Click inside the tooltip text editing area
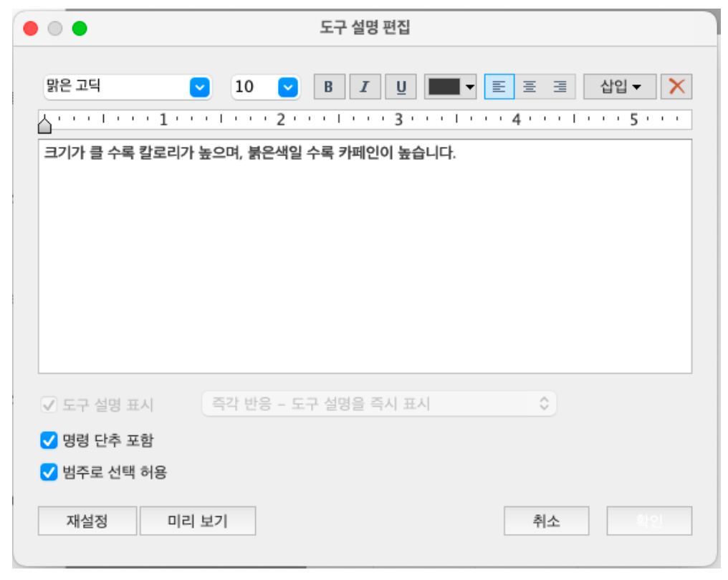The width and height of the screenshot is (728, 580). pyautogui.click(x=364, y=258)
